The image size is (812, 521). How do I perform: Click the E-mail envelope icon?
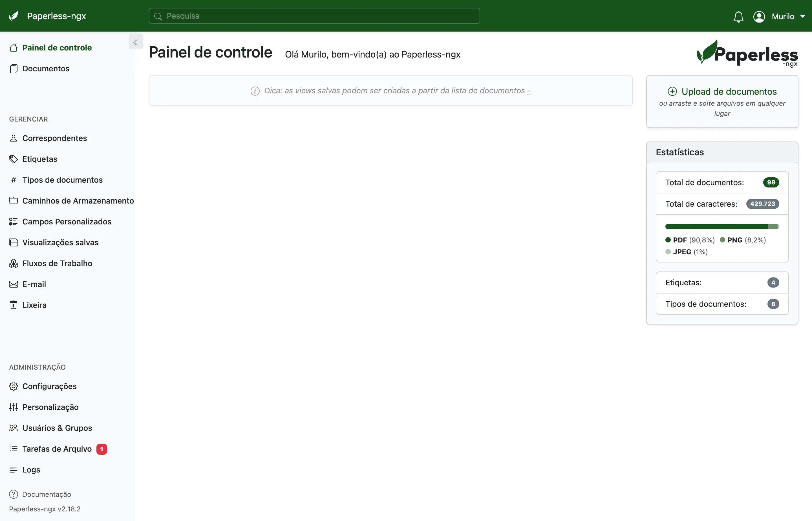(x=14, y=284)
